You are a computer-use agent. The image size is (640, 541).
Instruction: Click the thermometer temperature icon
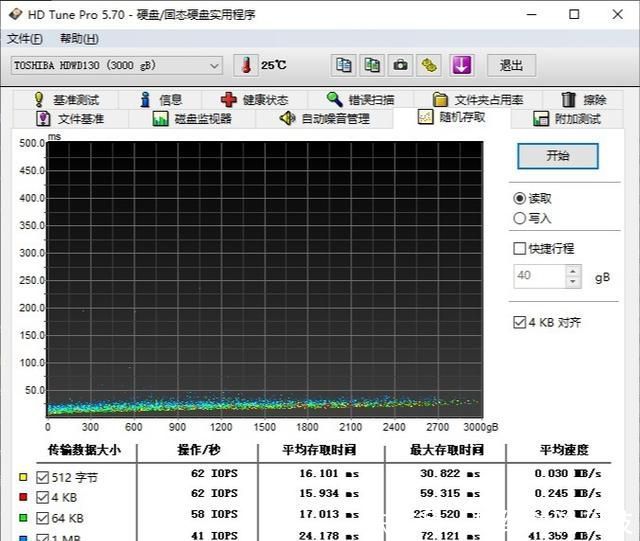(x=246, y=65)
